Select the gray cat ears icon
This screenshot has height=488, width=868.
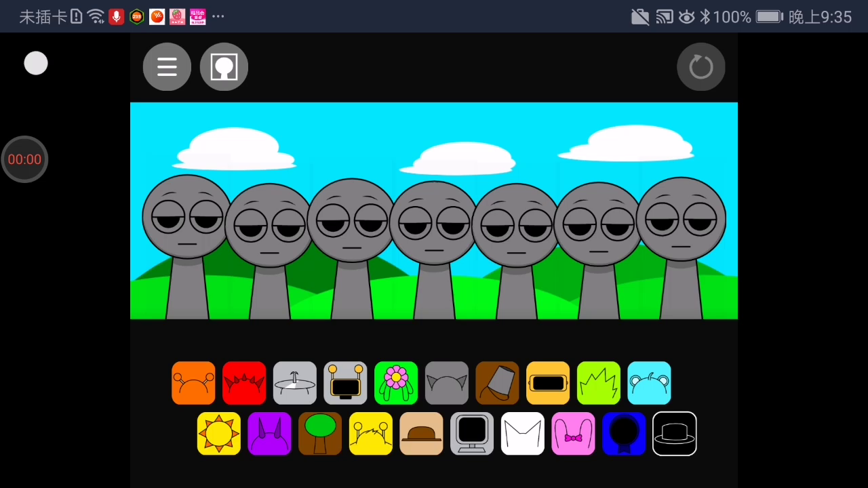[x=446, y=383]
